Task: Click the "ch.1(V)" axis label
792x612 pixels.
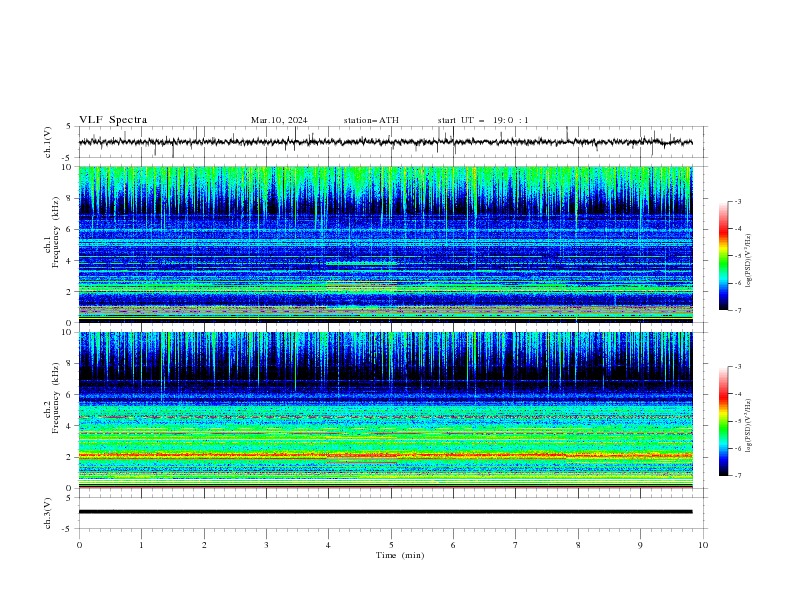Action: click(48, 142)
